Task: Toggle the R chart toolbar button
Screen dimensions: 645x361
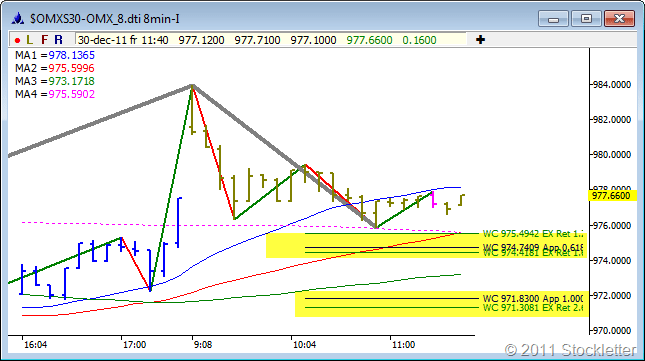Action: click(58, 40)
